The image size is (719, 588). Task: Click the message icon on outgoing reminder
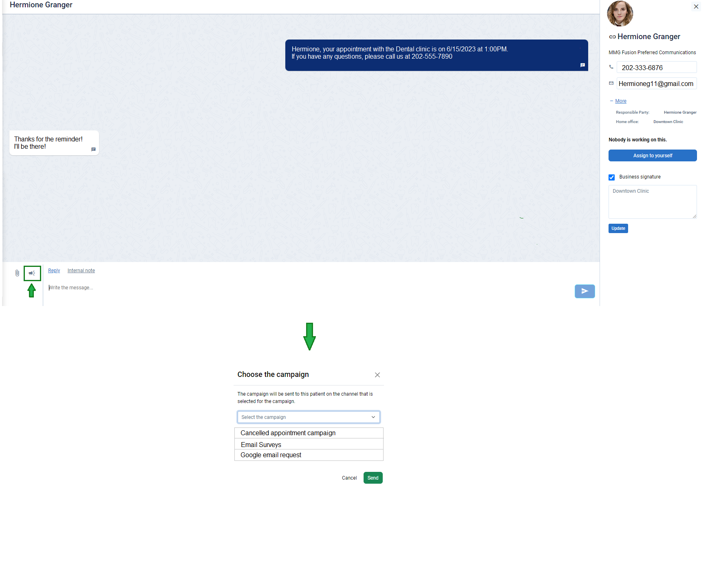pos(582,65)
